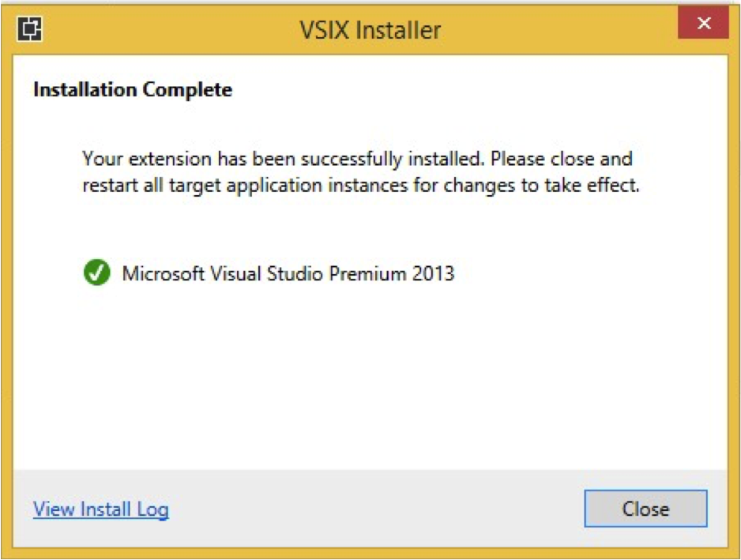Viewport: 741px width, 560px height.
Task: Click empty title bar space left of title
Action: (170, 29)
